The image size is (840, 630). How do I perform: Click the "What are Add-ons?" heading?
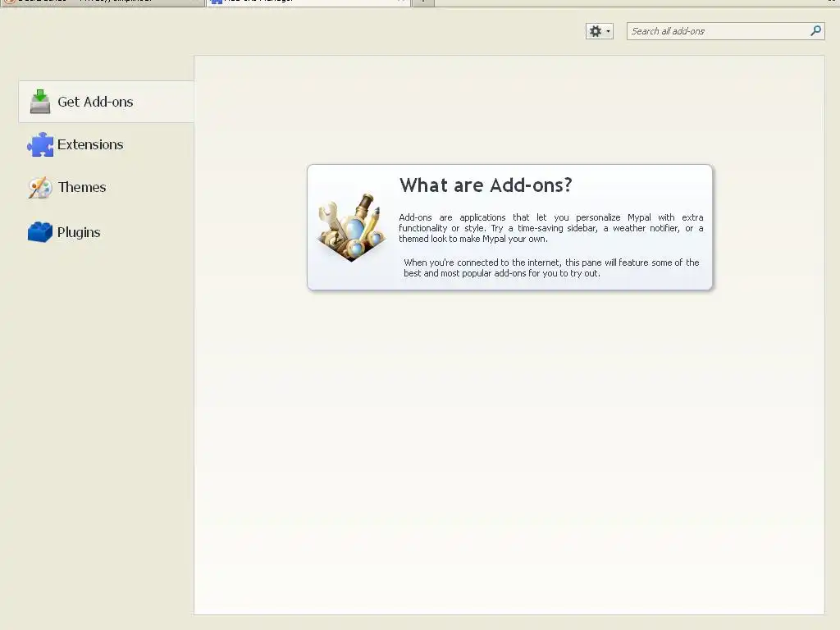pyautogui.click(x=486, y=185)
